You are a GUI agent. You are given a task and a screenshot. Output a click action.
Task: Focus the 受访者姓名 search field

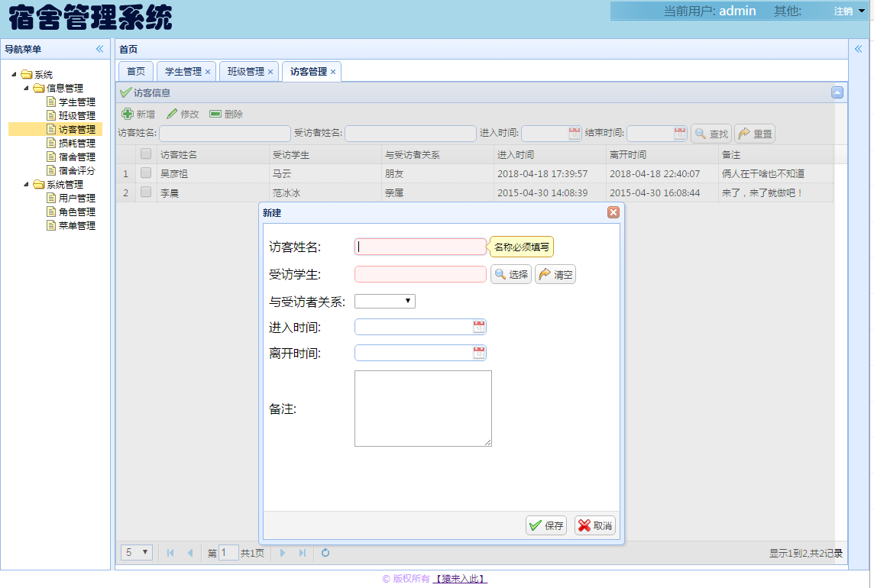pyautogui.click(x=410, y=134)
